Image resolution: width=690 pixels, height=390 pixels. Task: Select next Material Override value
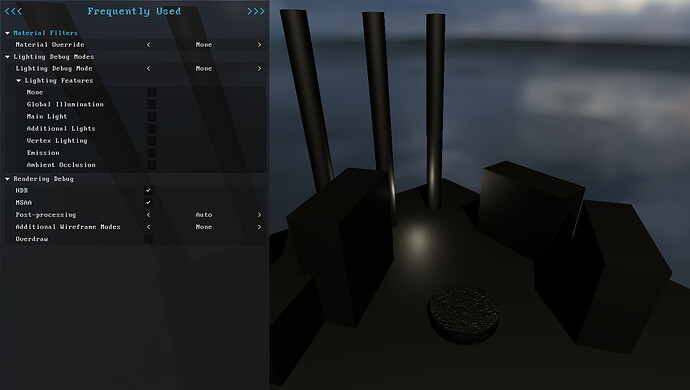pos(259,44)
